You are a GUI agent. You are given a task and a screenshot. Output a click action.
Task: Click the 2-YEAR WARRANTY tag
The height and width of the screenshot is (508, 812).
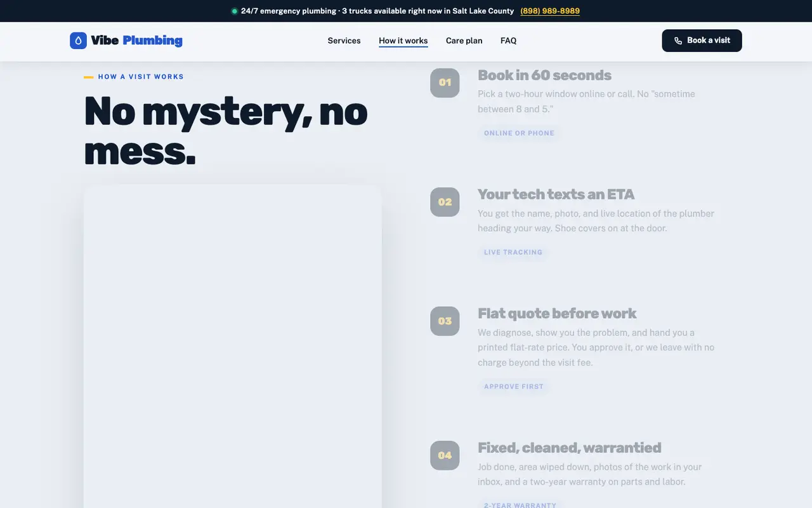click(520, 504)
